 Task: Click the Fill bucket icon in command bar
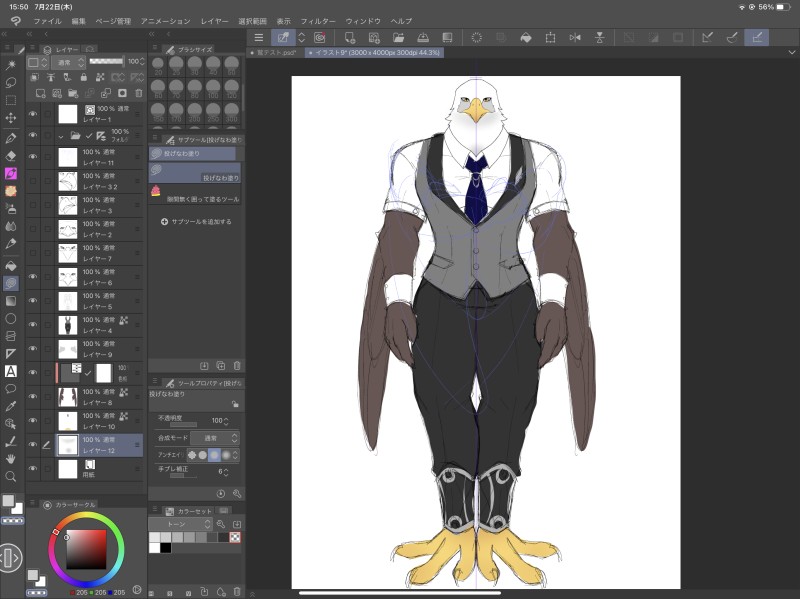(x=525, y=37)
